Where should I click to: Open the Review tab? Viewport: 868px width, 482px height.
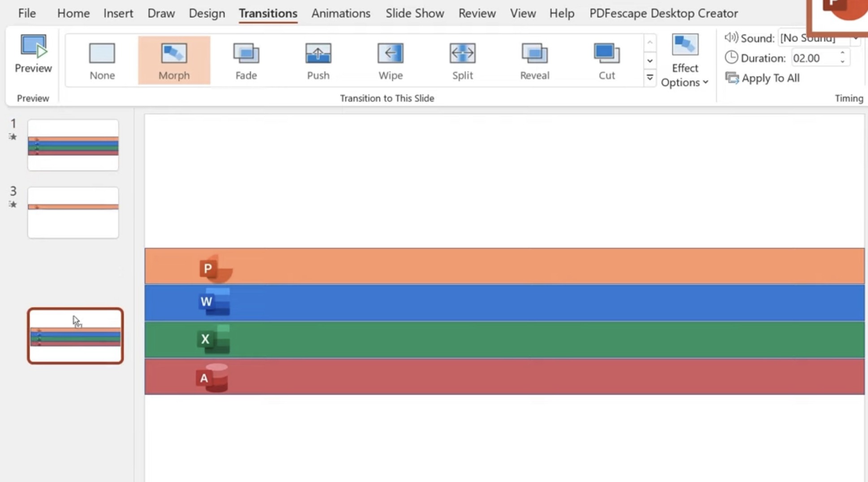pyautogui.click(x=477, y=13)
